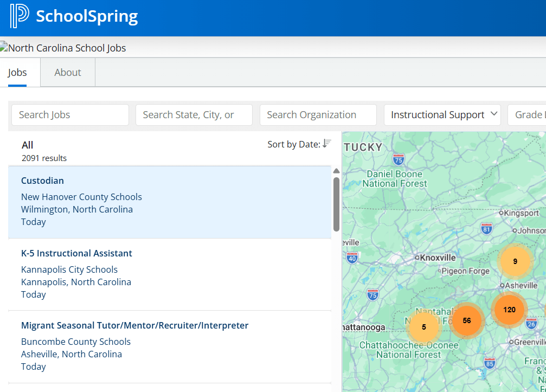The image size is (546, 392).
Task: Open the Custodian job listing
Action: coord(42,181)
